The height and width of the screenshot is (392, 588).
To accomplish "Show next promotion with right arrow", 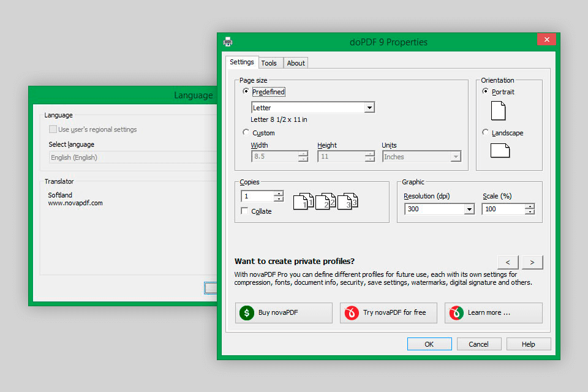I will (532, 262).
